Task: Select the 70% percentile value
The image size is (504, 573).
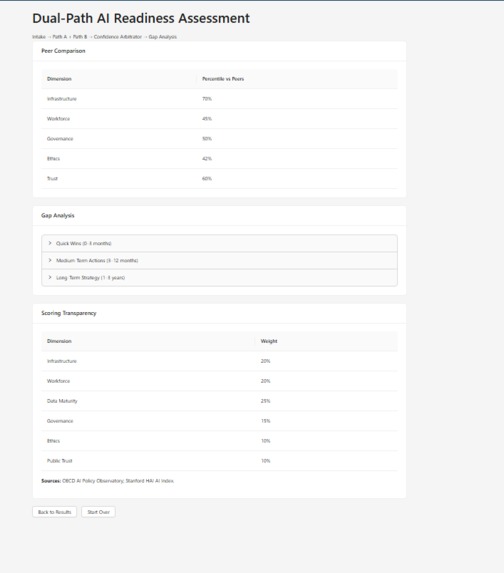Action: [207, 99]
